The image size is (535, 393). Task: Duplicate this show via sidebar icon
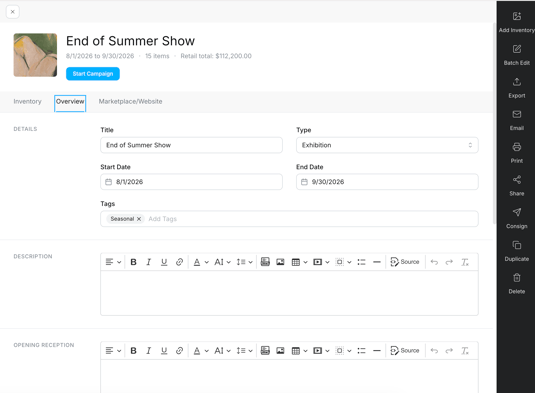(x=517, y=251)
